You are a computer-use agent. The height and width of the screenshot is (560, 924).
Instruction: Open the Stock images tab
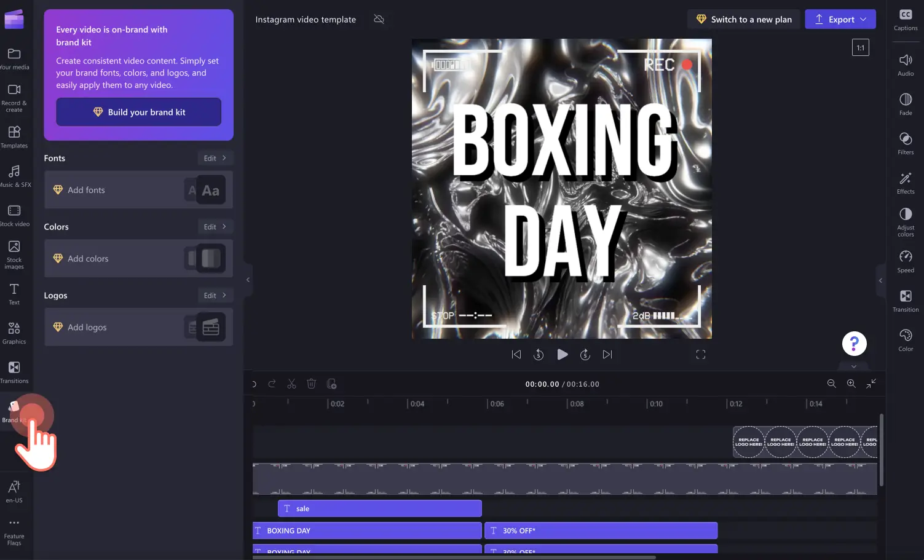click(14, 254)
